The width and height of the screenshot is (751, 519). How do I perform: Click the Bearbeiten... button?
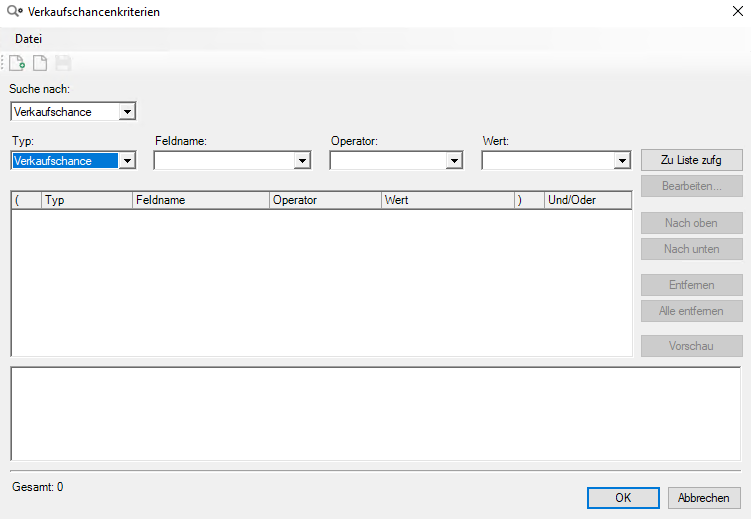point(692,186)
